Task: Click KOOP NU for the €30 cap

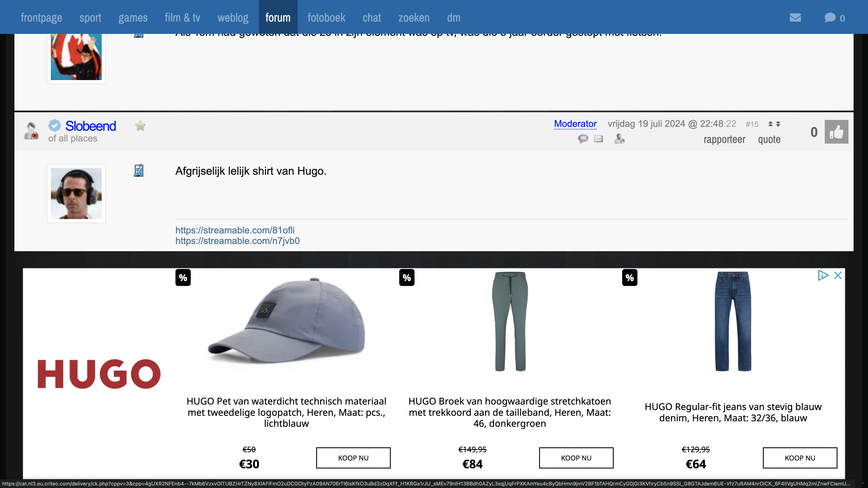Action: 353,458
